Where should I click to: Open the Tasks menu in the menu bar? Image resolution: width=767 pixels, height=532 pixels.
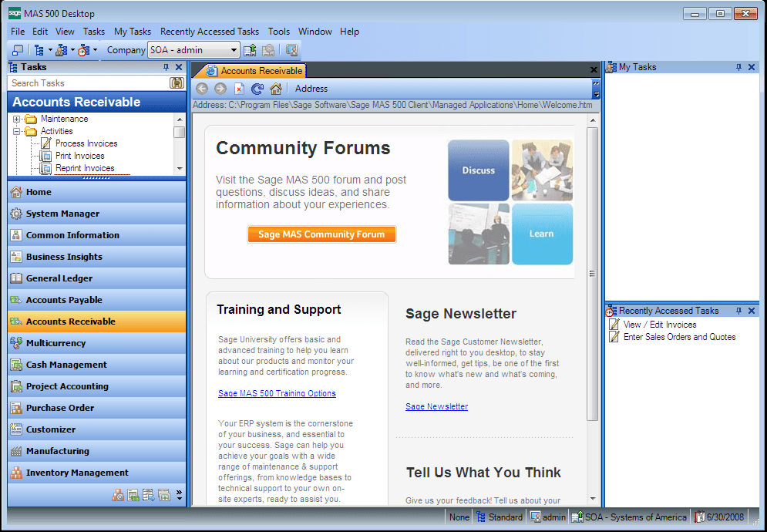94,32
